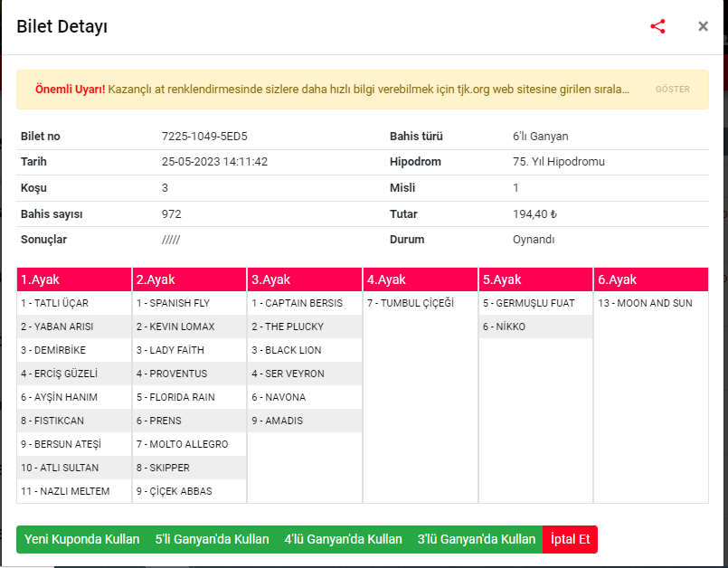
Task: Use ticket in 4'lü Ganyan
Action: pyautogui.click(x=343, y=539)
